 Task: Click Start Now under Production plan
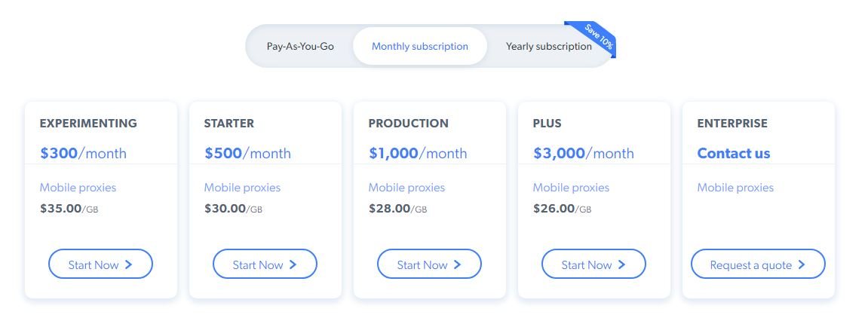click(x=429, y=265)
